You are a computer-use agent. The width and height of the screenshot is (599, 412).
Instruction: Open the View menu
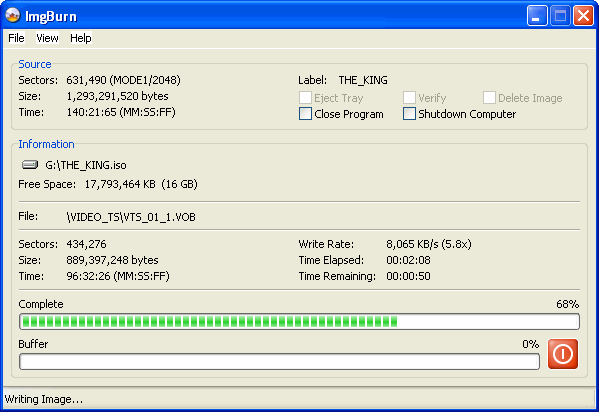click(47, 38)
